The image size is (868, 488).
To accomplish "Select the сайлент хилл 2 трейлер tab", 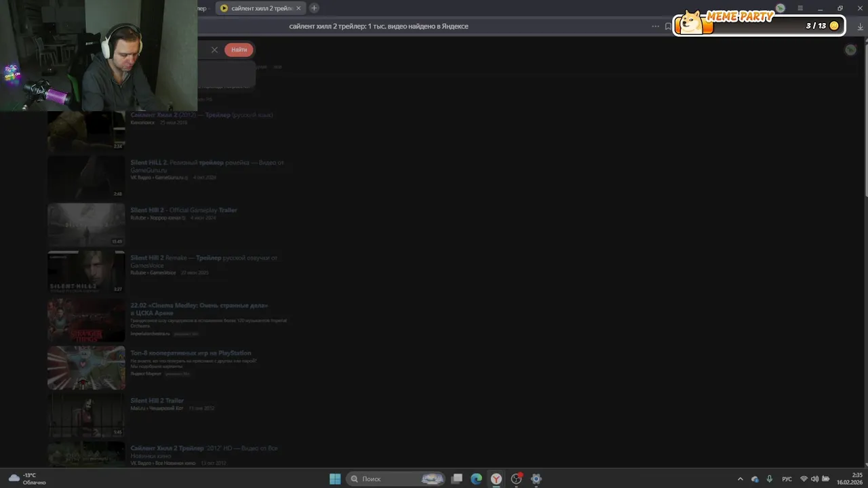I will click(x=260, y=8).
